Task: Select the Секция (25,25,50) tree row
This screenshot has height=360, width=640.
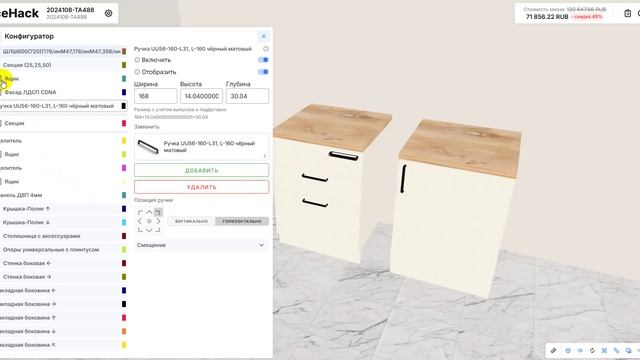Action: coord(63,65)
